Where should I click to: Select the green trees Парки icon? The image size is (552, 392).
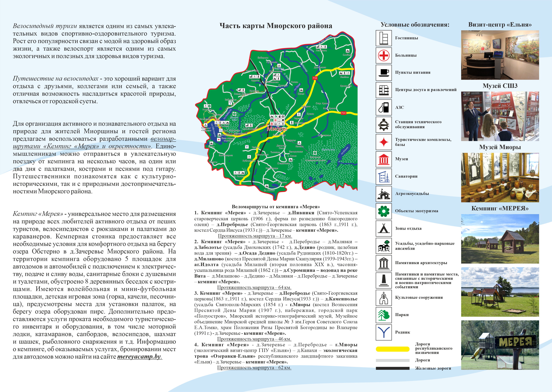[x=384, y=315]
